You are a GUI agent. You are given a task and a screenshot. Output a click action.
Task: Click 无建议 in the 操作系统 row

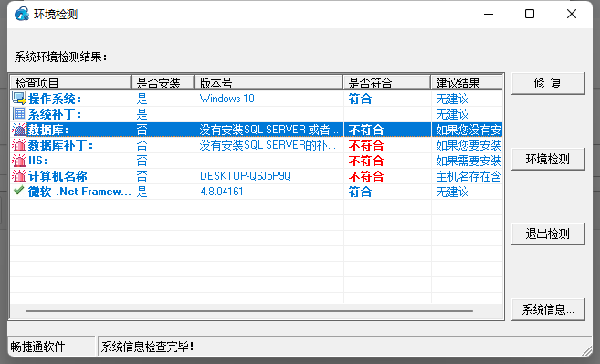[452, 99]
